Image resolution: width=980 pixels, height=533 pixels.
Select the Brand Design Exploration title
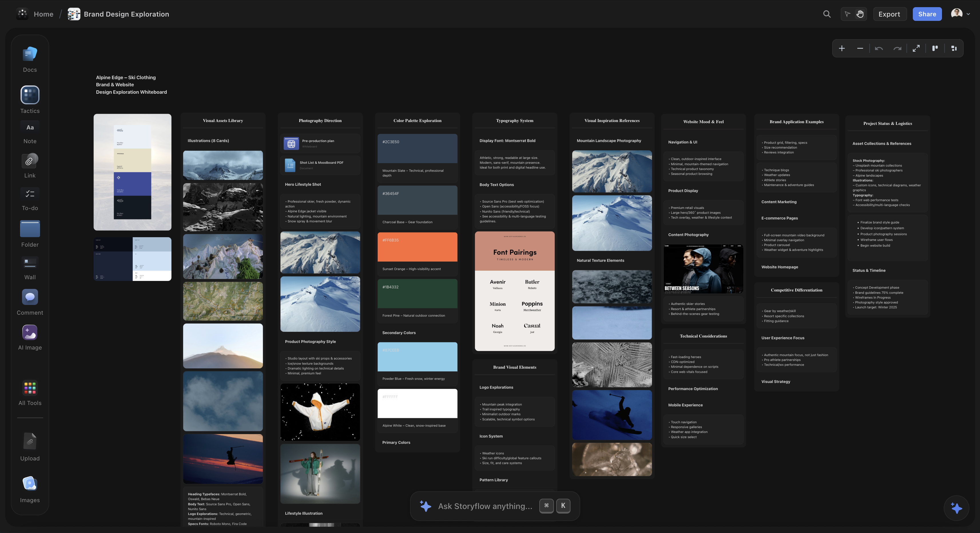tap(126, 14)
